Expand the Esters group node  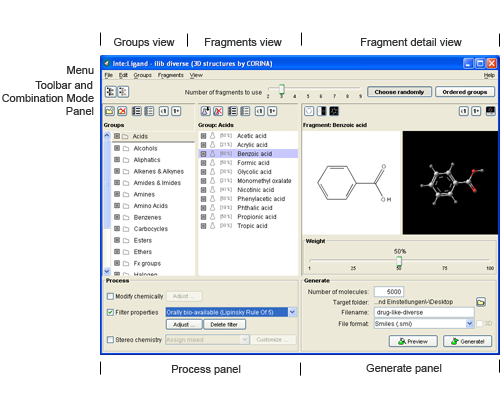(x=117, y=240)
